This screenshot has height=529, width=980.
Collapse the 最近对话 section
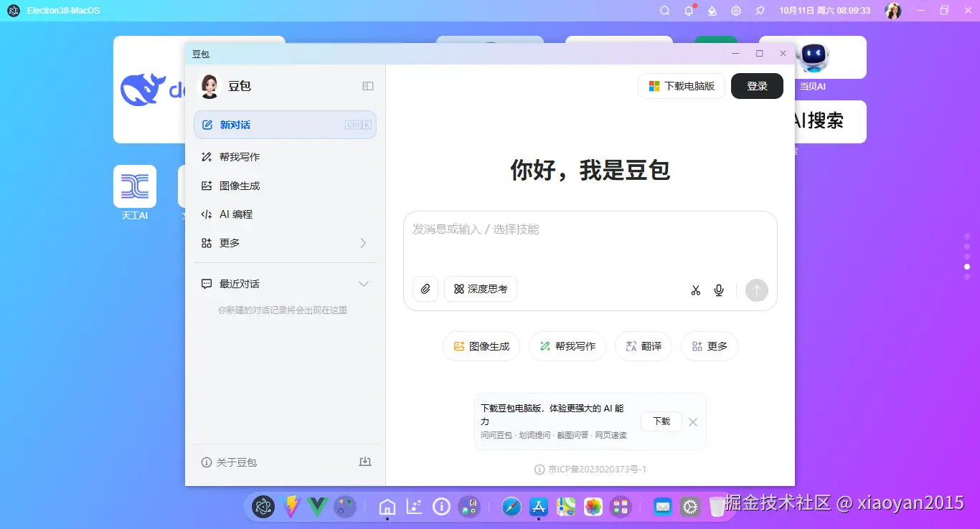(364, 283)
